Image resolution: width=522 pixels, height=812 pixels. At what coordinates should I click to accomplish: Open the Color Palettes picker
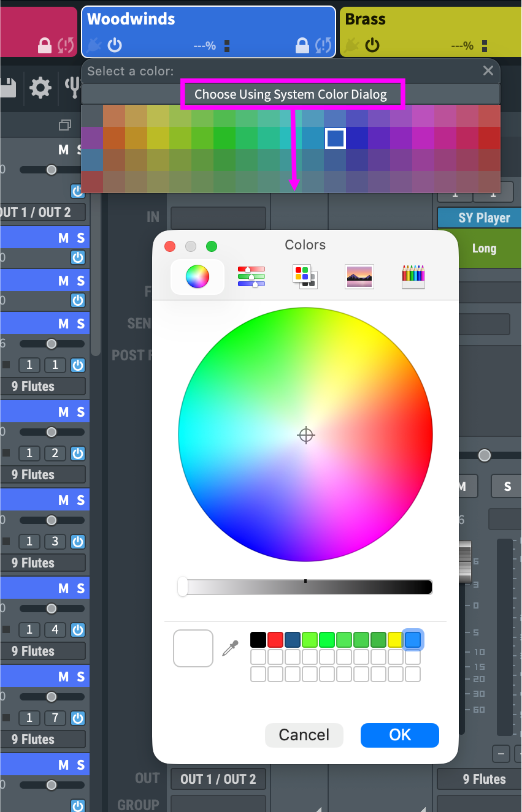tap(304, 277)
